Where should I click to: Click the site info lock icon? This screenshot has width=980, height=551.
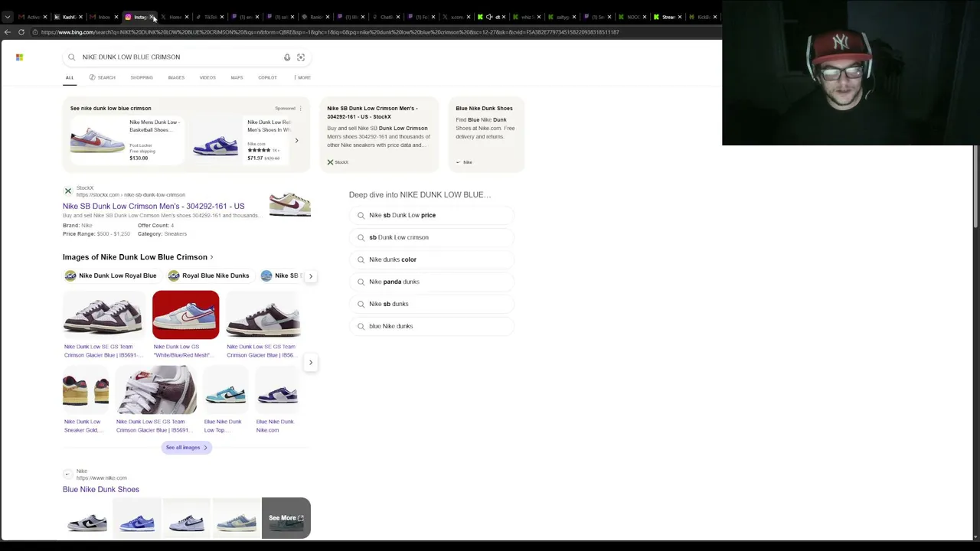click(x=34, y=32)
